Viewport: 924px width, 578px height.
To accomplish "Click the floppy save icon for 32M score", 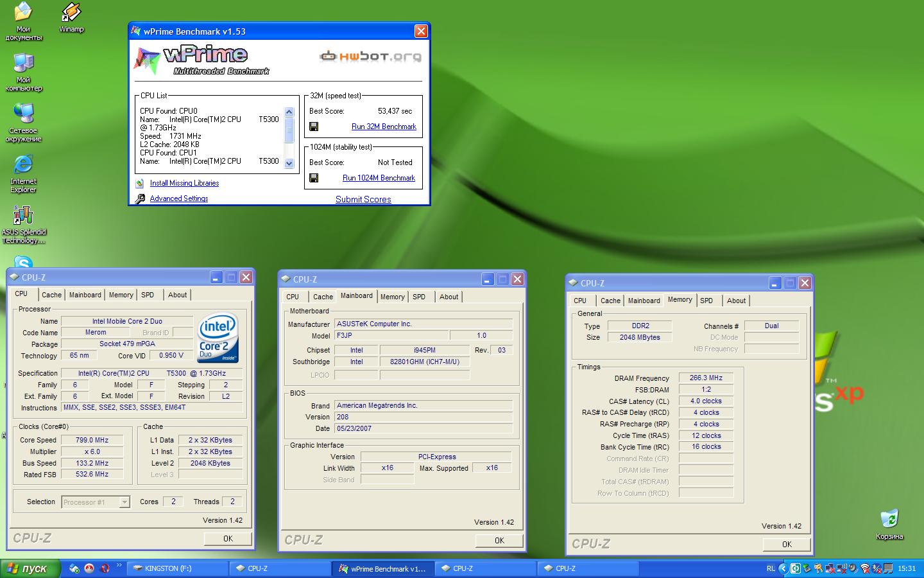I will point(314,127).
